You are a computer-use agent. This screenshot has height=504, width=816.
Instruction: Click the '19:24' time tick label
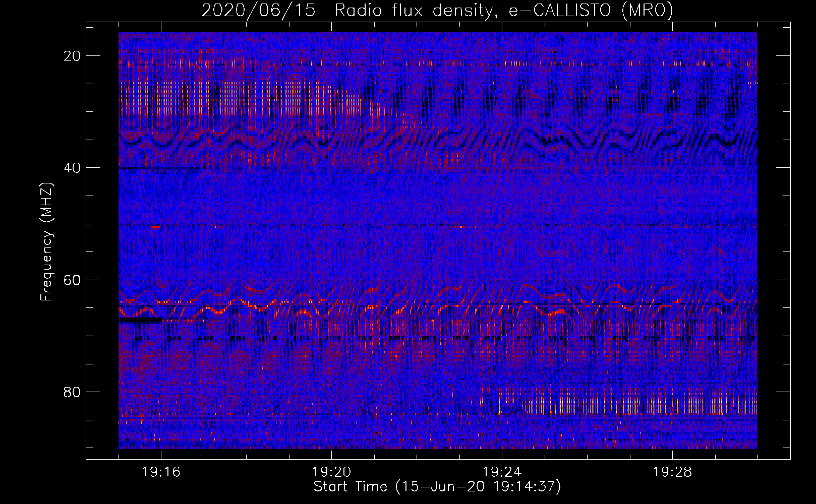tap(502, 472)
